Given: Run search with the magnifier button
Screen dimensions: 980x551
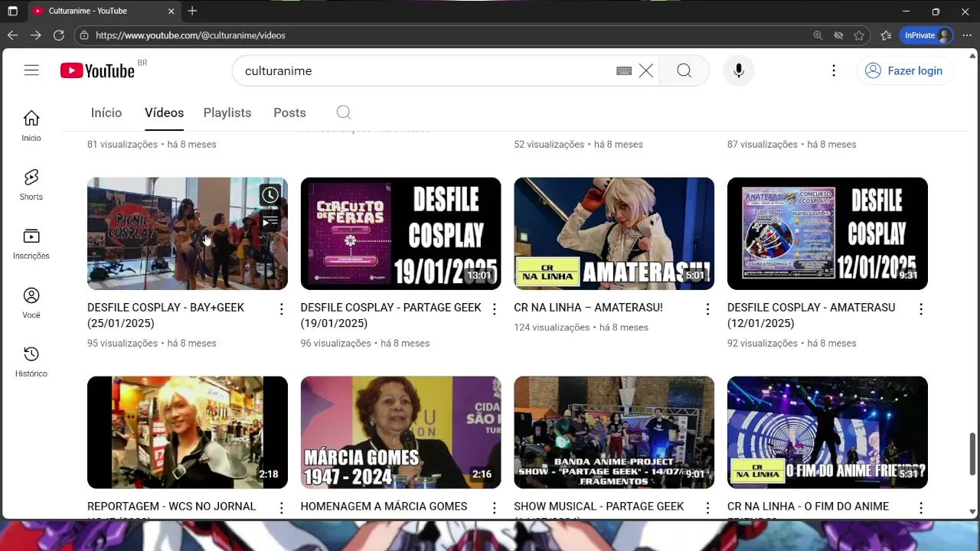Looking at the screenshot, I should point(684,70).
